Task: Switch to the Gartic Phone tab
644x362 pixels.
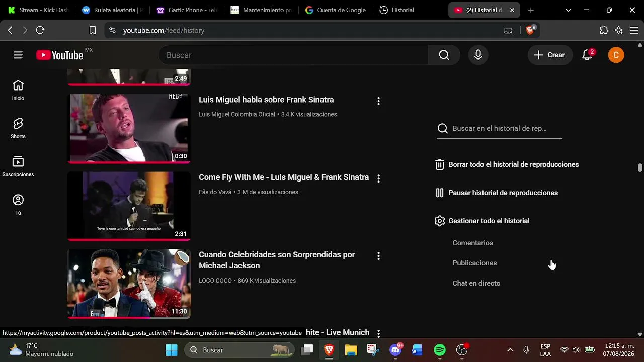Action: pyautogui.click(x=187, y=10)
